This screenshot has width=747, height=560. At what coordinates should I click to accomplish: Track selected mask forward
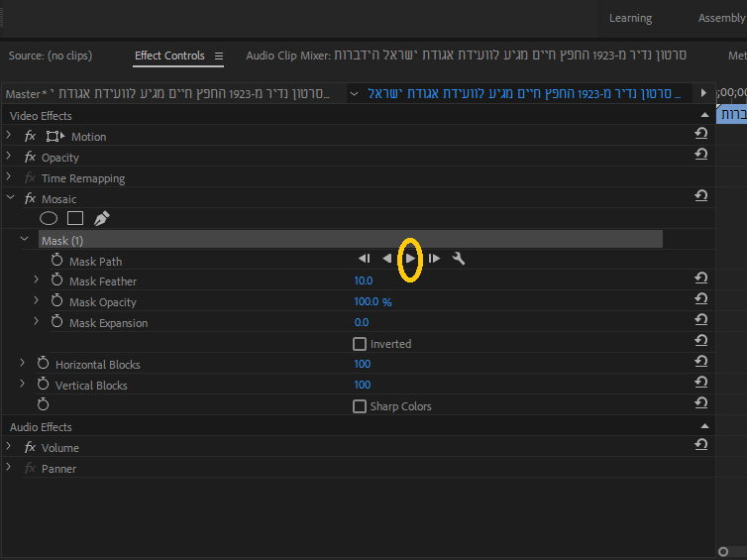[410, 259]
